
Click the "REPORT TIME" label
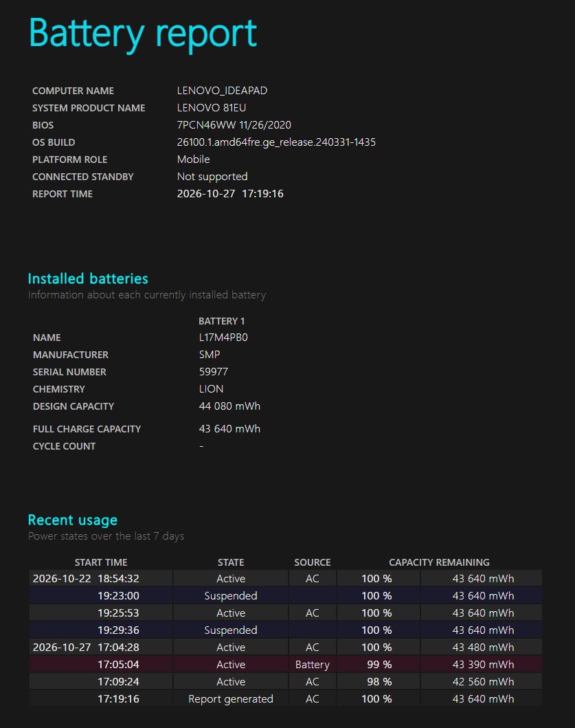click(x=63, y=194)
